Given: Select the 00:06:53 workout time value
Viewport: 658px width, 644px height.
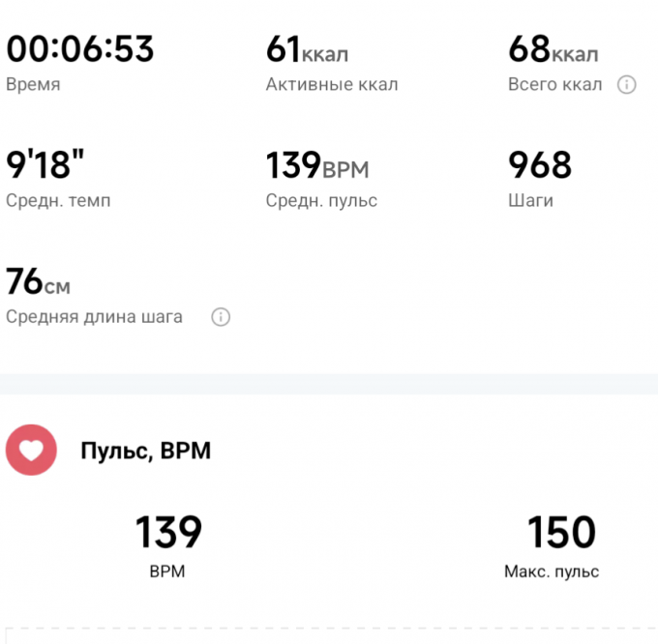Looking at the screenshot, I should [x=80, y=48].
